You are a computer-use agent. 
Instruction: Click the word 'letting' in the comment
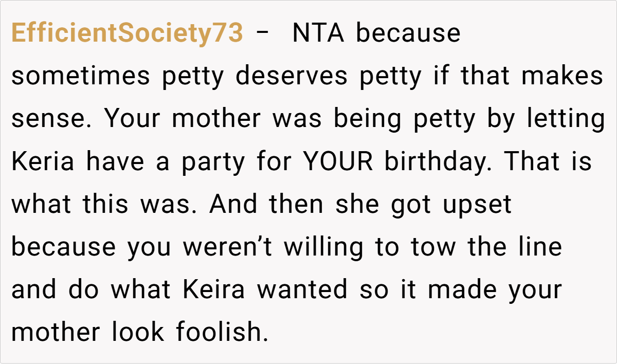[x=565, y=119]
